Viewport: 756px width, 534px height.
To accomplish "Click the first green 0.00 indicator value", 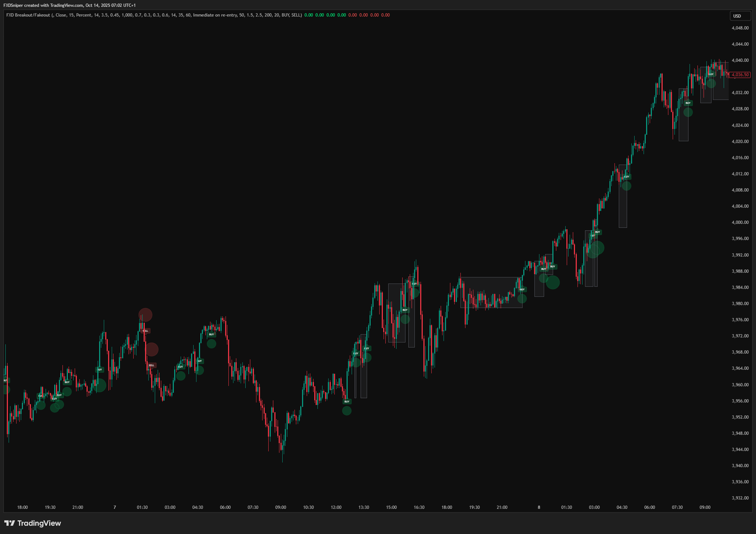I will click(308, 15).
